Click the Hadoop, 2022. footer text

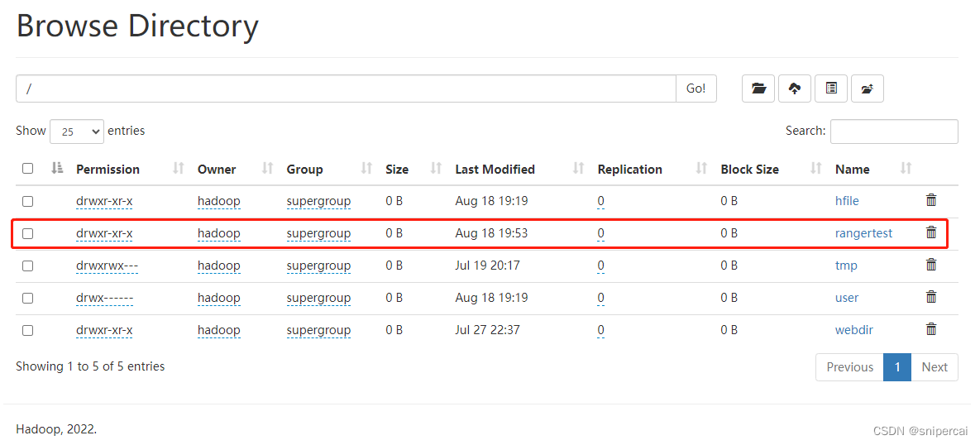pyautogui.click(x=56, y=429)
